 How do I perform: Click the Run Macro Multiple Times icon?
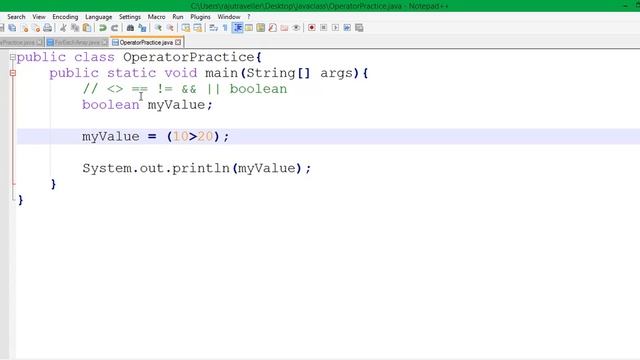coord(347,28)
